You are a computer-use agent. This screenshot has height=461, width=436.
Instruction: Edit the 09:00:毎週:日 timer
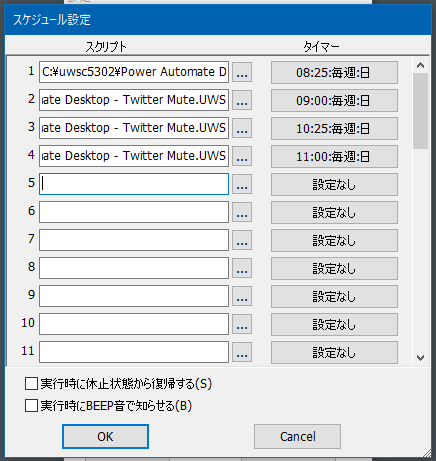pos(334,100)
